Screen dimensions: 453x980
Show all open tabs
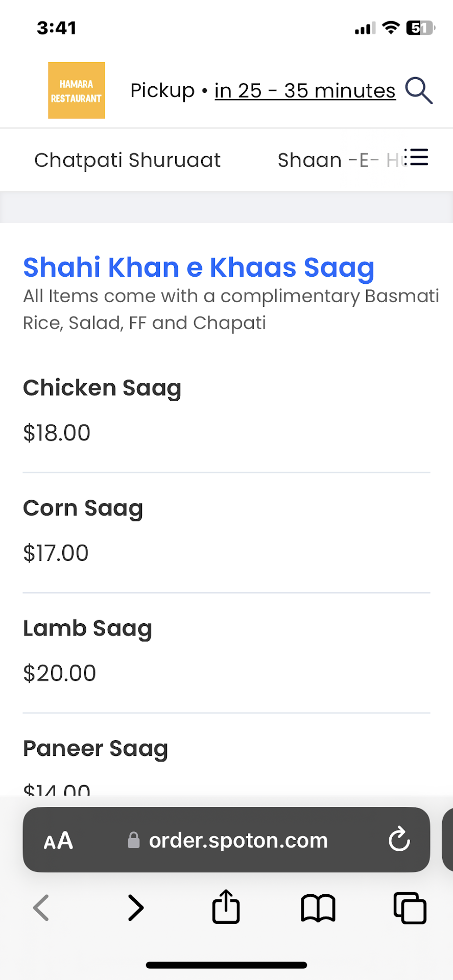[410, 908]
